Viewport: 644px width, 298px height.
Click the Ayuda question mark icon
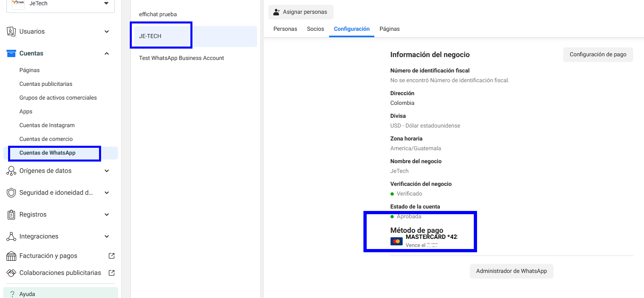(x=12, y=294)
